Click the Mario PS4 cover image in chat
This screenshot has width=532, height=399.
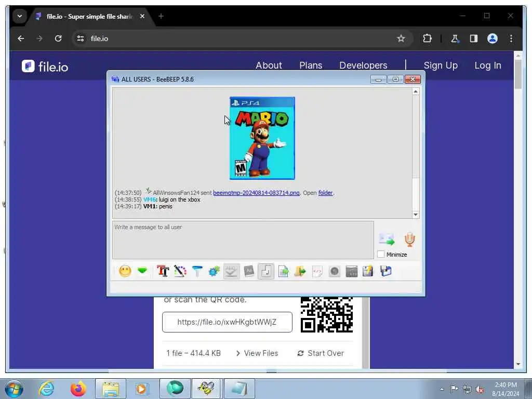click(x=262, y=138)
